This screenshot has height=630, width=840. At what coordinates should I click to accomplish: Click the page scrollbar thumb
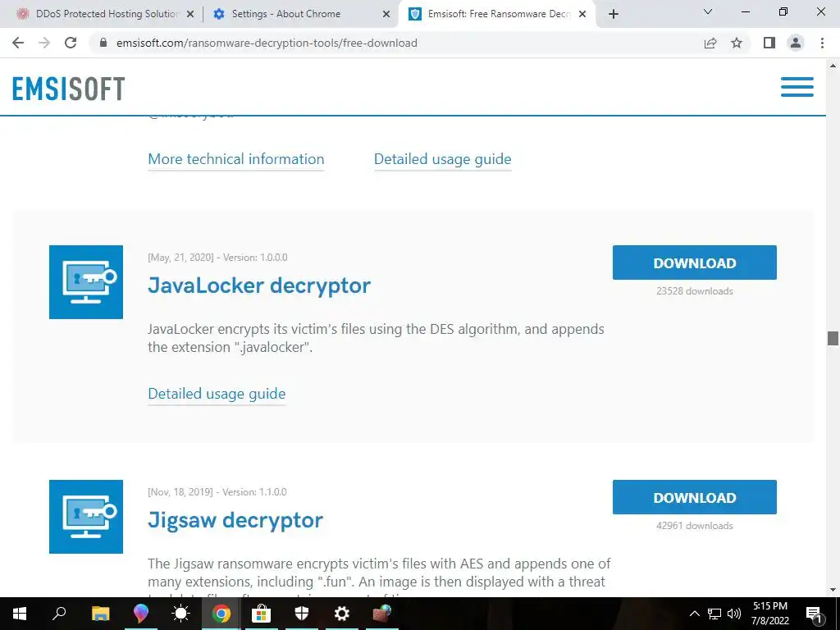833,338
